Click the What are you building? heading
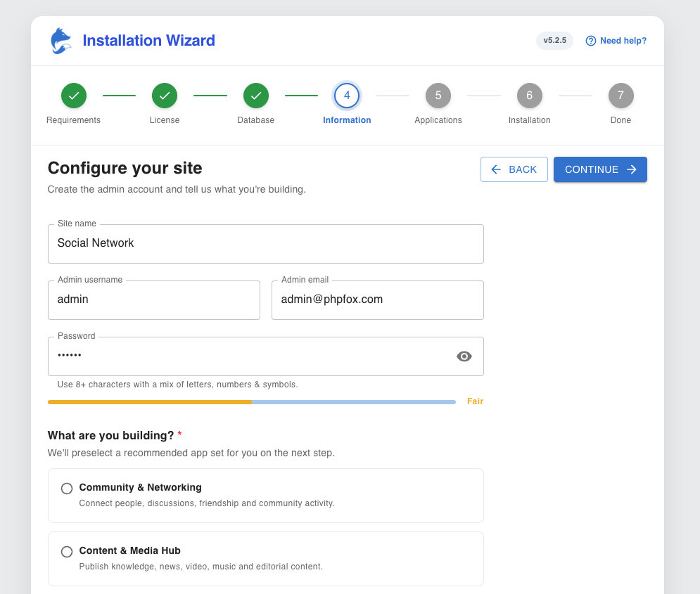 click(110, 435)
